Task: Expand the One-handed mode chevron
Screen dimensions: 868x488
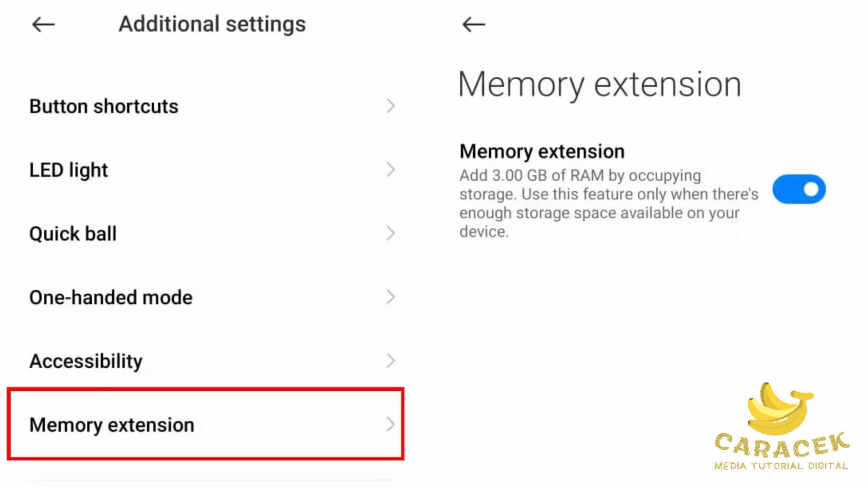Action: [391, 297]
